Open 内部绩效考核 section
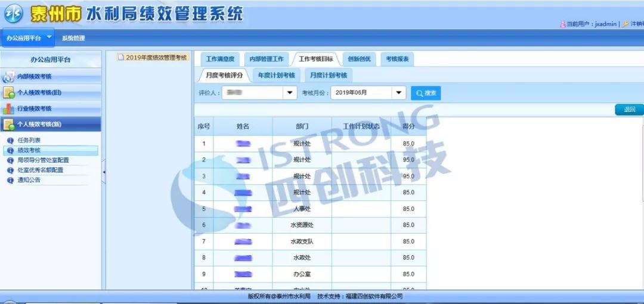The width and height of the screenshot is (644, 304). pyautogui.click(x=51, y=77)
